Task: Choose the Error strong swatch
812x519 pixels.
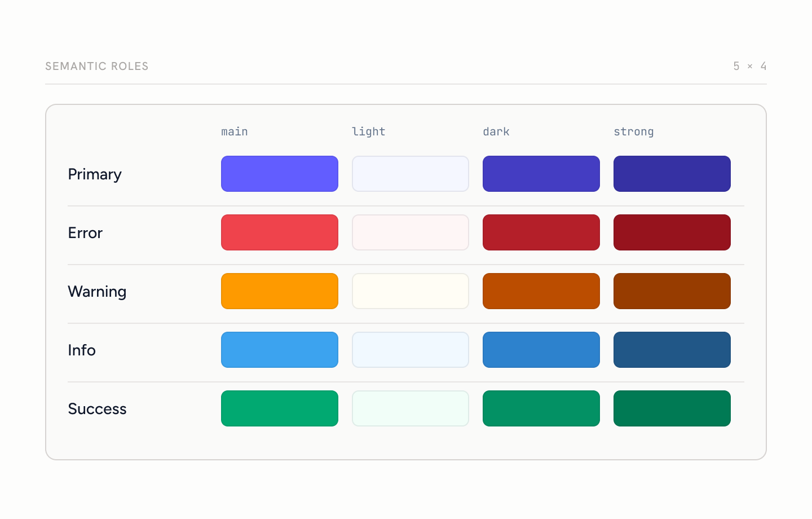Action: pyautogui.click(x=672, y=232)
